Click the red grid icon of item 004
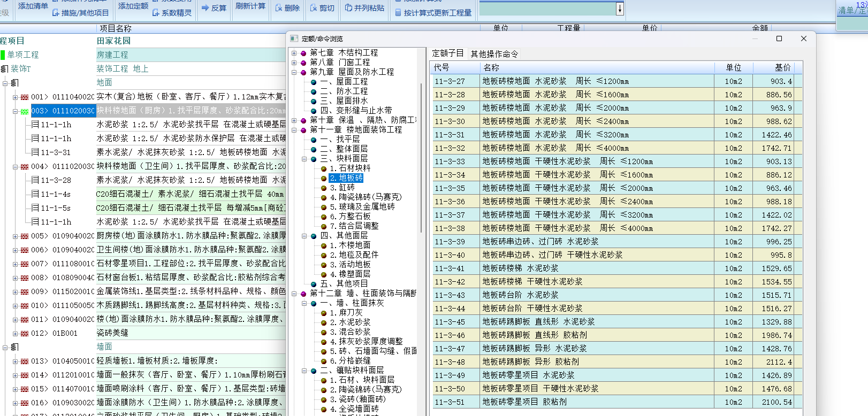 click(25, 167)
